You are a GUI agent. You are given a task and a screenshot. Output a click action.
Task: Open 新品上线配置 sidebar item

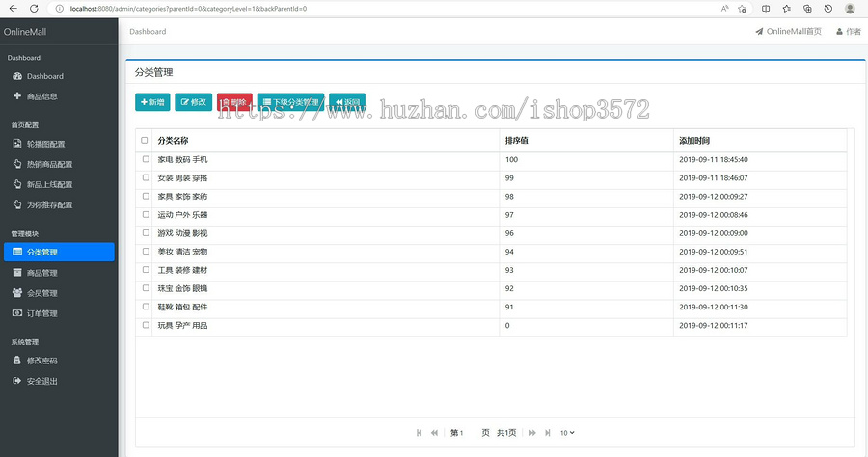[59, 185]
